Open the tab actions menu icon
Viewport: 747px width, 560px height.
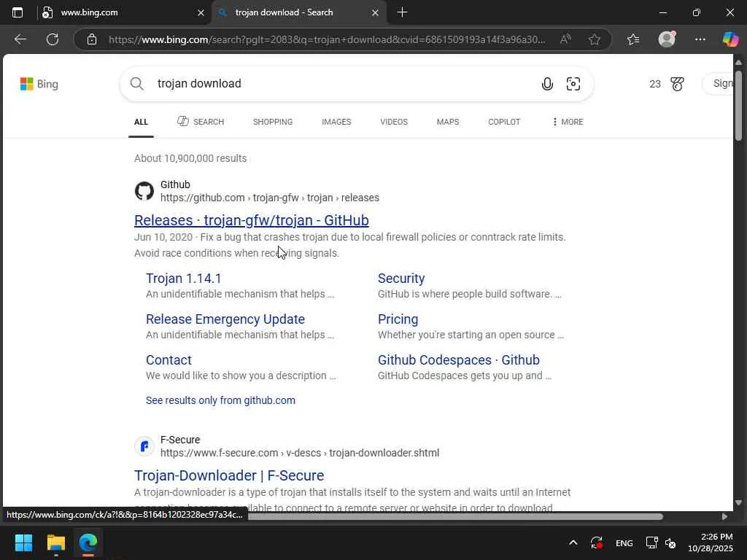pyautogui.click(x=18, y=12)
